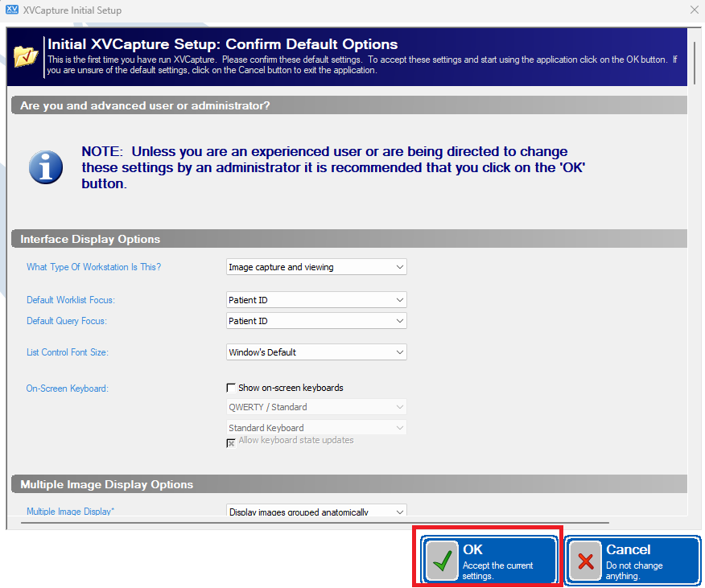This screenshot has height=588, width=705.
Task: Click the right-side vertical scrollbar
Action: (695, 63)
